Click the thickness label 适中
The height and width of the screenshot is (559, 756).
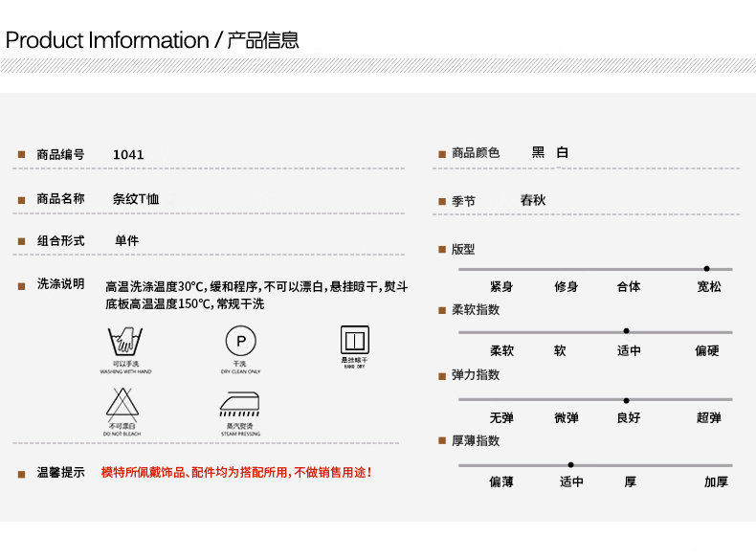coord(571,481)
